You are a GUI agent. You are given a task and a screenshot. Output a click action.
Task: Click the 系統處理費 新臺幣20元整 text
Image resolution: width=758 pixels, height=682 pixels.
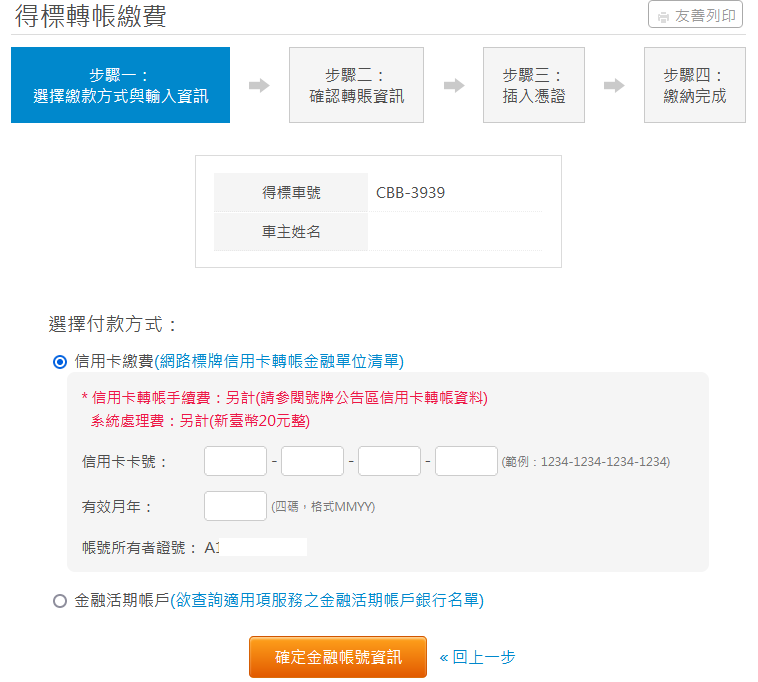click(x=200, y=421)
